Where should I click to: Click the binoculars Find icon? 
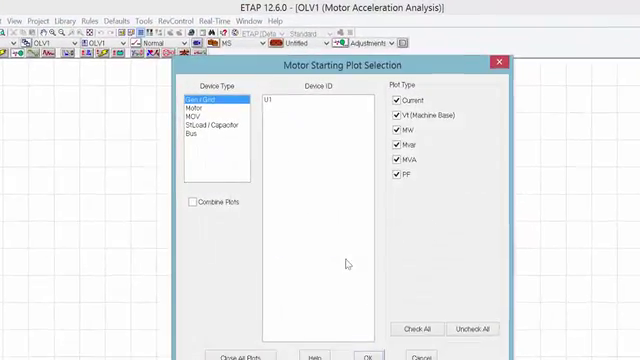click(211, 33)
